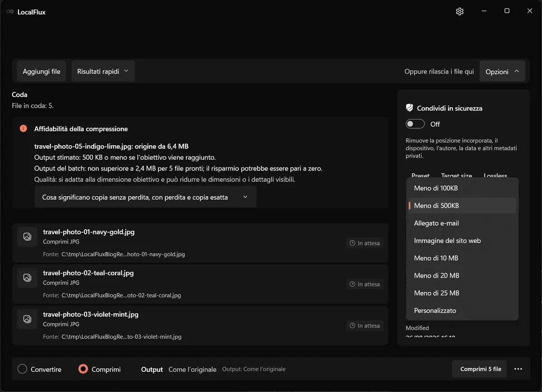Image resolution: width=542 pixels, height=392 pixels.
Task: Select the travel-photo-01-navy-gold.jpg file name
Action: [89, 232]
